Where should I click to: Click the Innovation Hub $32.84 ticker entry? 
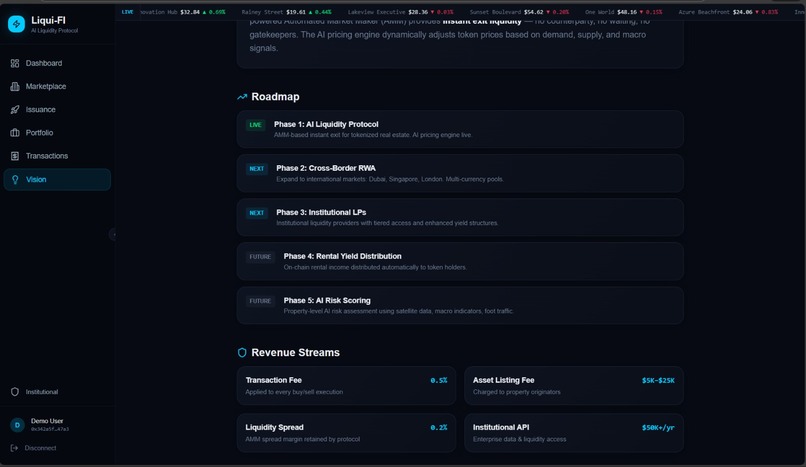182,12
